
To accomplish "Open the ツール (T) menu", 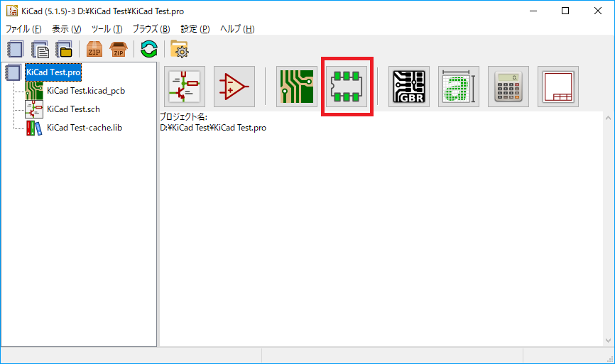I will point(107,29).
